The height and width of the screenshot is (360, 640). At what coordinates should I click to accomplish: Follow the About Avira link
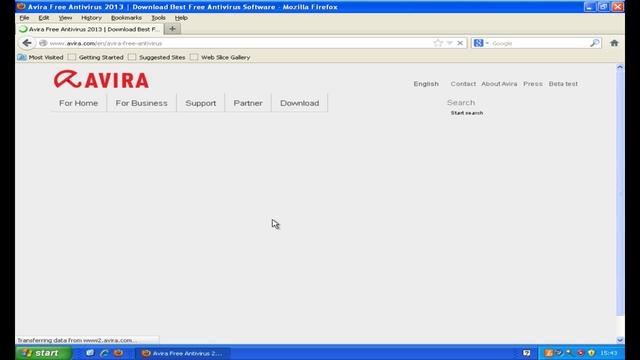pyautogui.click(x=499, y=84)
